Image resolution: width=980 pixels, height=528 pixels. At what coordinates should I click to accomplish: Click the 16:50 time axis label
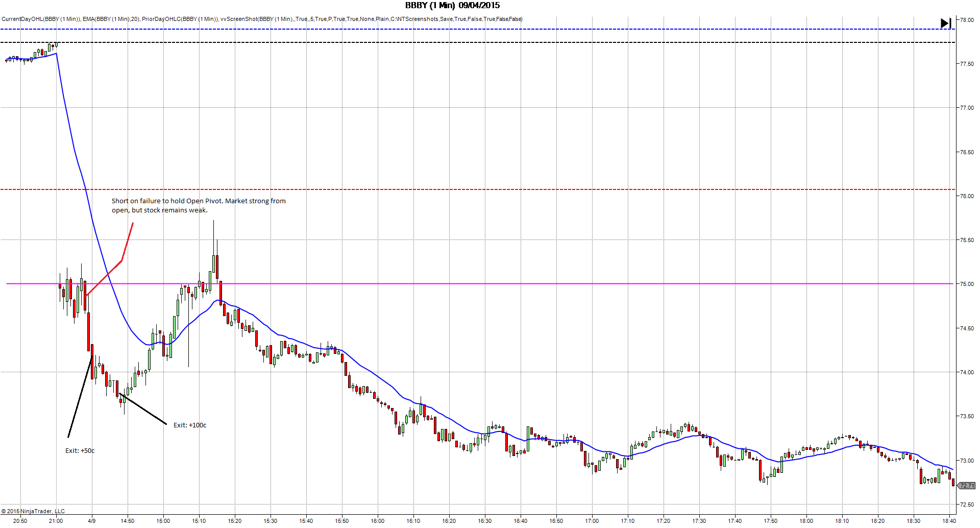556,521
